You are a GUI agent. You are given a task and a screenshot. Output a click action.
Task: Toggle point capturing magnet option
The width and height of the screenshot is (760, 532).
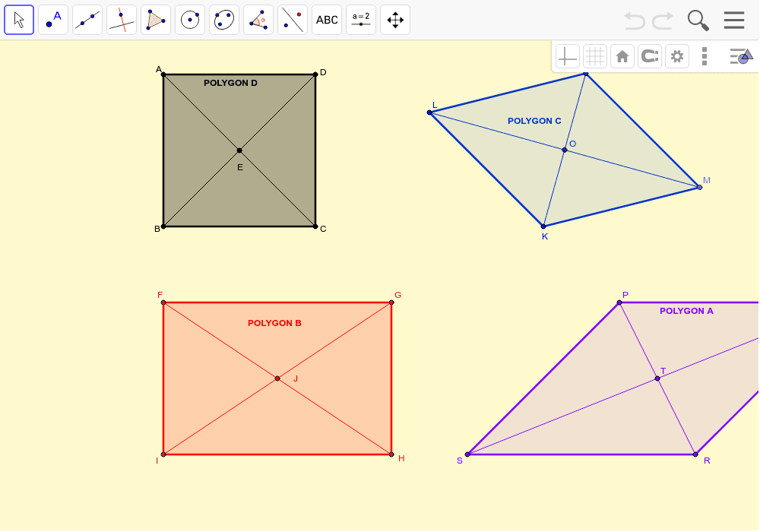pos(650,57)
